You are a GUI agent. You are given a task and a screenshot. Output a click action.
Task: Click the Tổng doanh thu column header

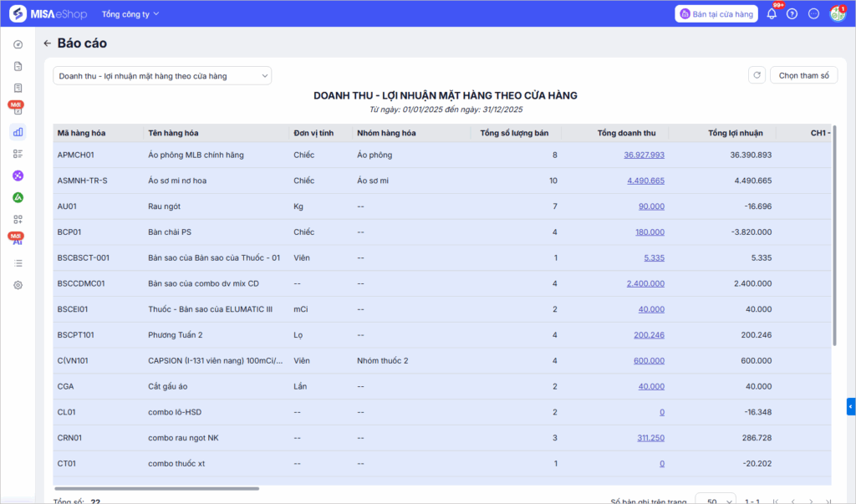(626, 133)
